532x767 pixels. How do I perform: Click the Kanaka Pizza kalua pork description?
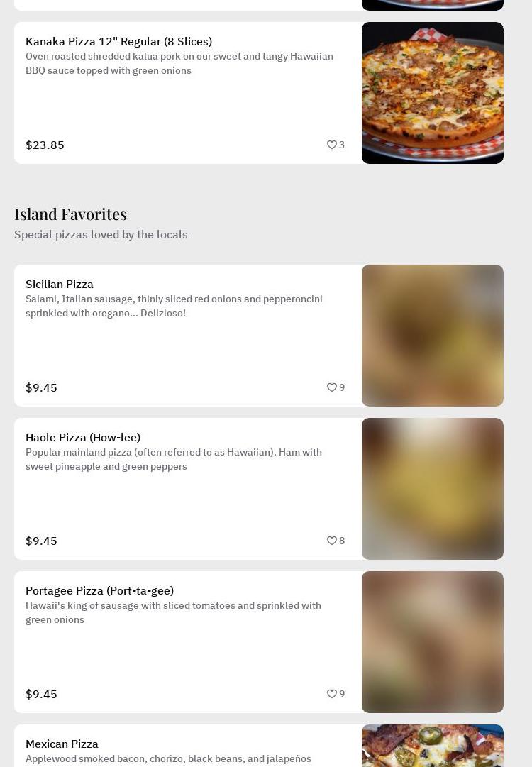(179, 63)
